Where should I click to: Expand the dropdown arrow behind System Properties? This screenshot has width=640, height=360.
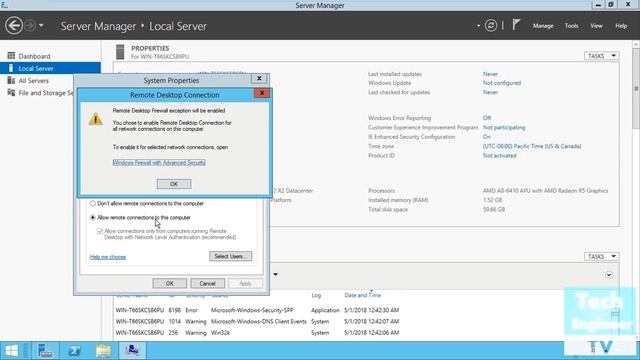pos(276,274)
